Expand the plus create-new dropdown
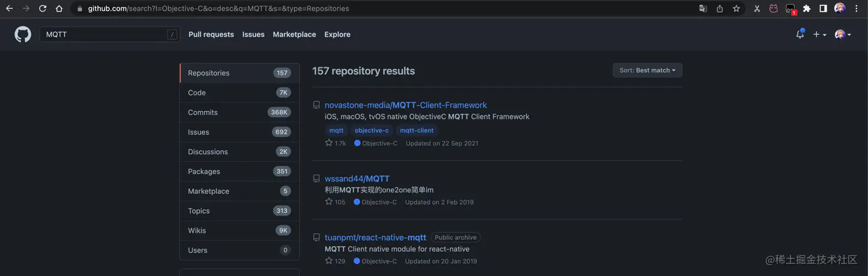Screen dimensions: 868x276 coord(820,34)
